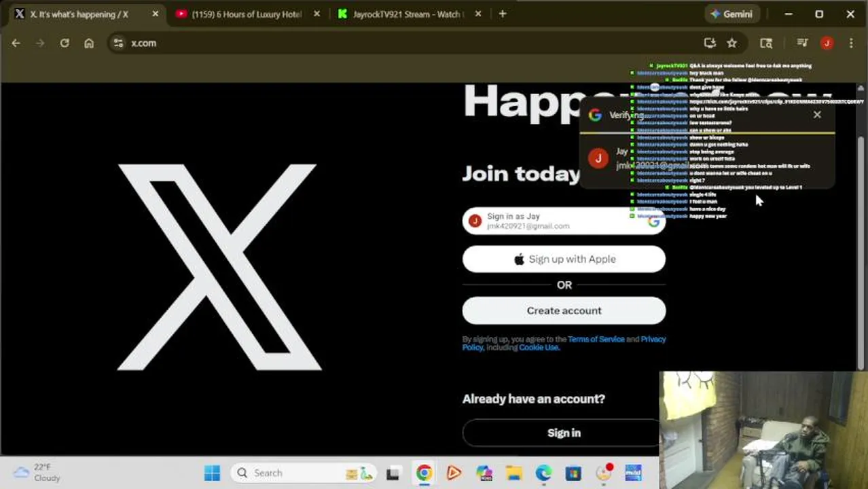Open Task View on the taskbar
Image resolution: width=868 pixels, height=489 pixels.
point(393,473)
